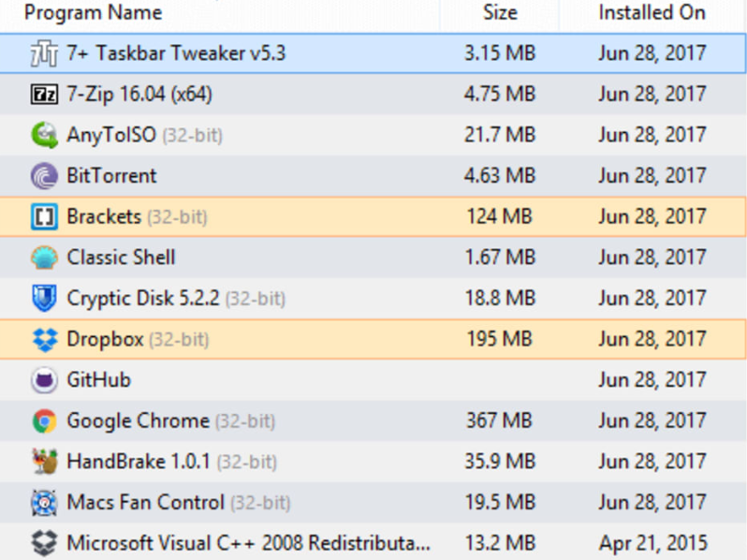Screen dimensions: 747x560
Task: Click the Google Chrome icon
Action: [x=44, y=421]
